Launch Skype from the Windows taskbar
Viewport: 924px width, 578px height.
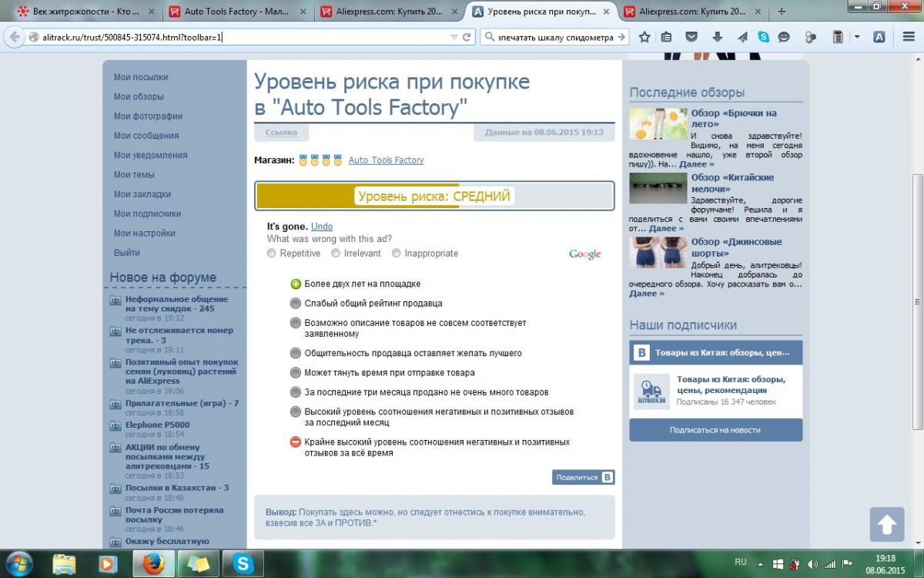[244, 563]
